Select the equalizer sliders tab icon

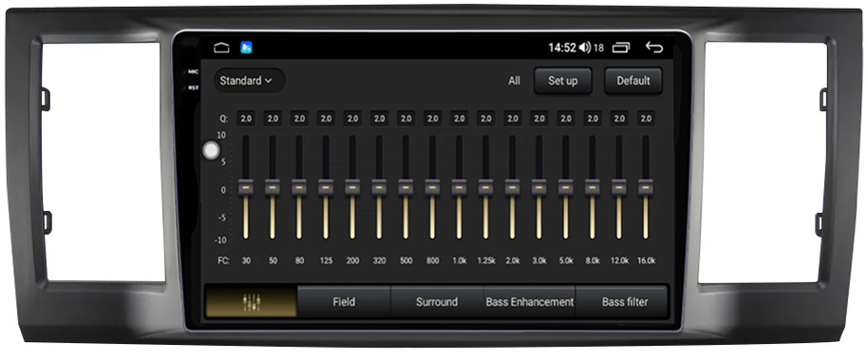pyautogui.click(x=252, y=302)
